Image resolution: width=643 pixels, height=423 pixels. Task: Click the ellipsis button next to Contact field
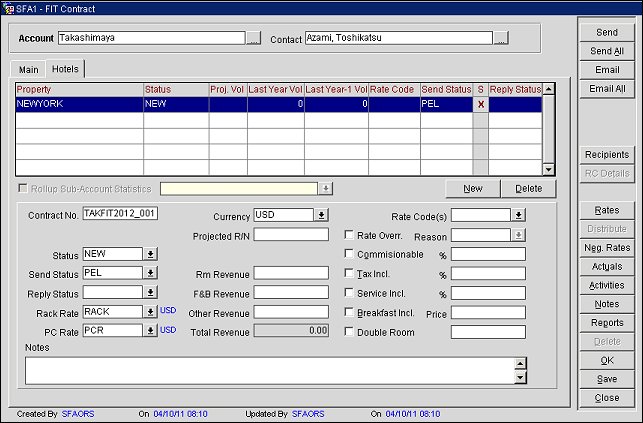click(x=501, y=39)
